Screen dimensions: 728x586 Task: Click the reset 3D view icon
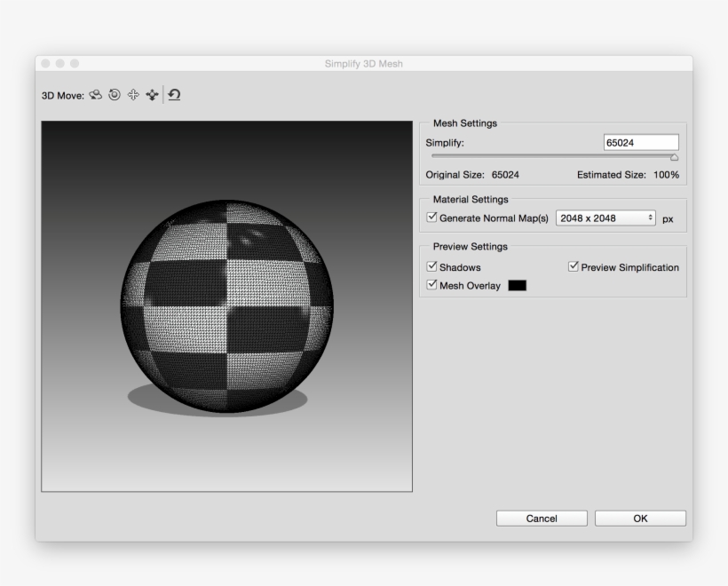click(174, 95)
